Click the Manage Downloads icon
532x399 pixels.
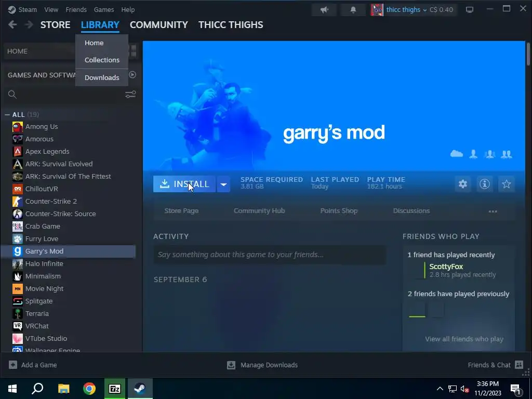231,365
